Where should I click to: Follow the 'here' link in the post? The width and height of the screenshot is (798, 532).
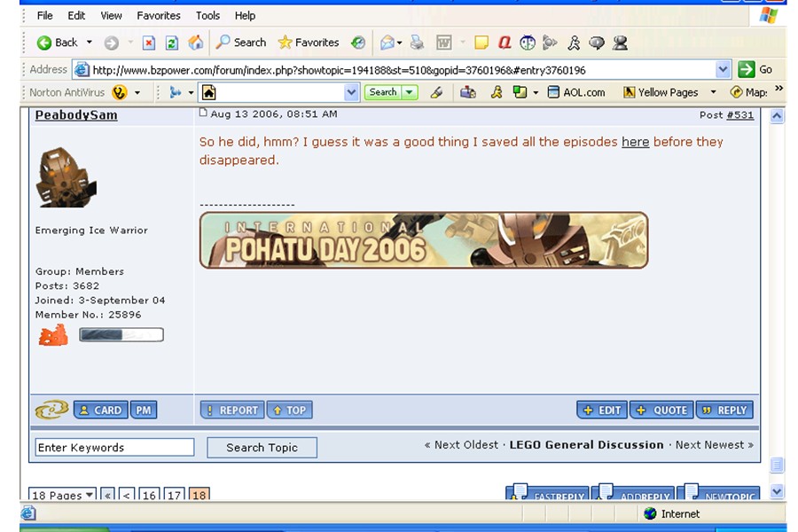(x=635, y=142)
